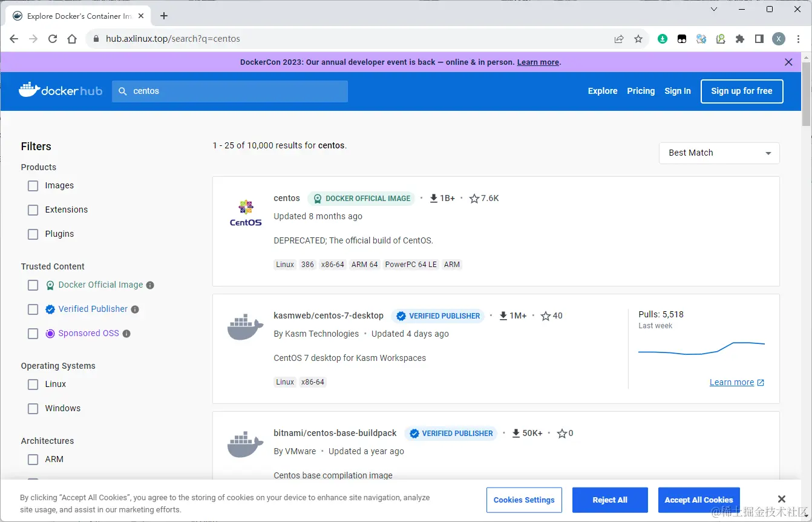Filter results by Linux operating system

33,385
